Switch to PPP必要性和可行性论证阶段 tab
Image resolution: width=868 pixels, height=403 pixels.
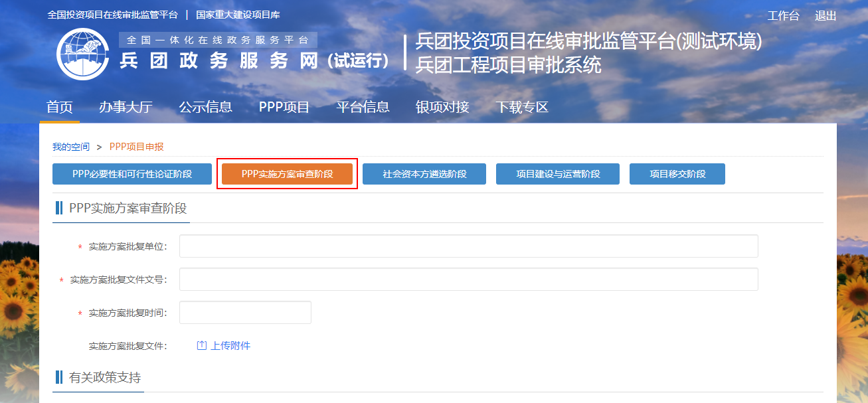tap(132, 174)
